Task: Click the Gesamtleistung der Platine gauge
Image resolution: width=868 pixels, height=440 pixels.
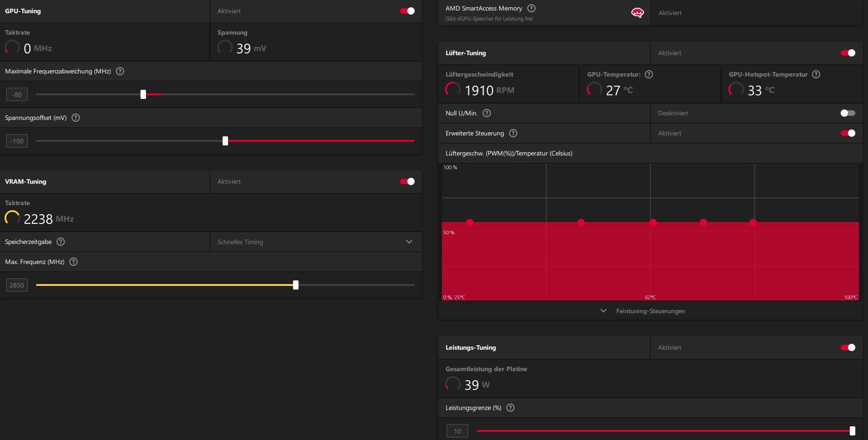Action: (x=453, y=384)
